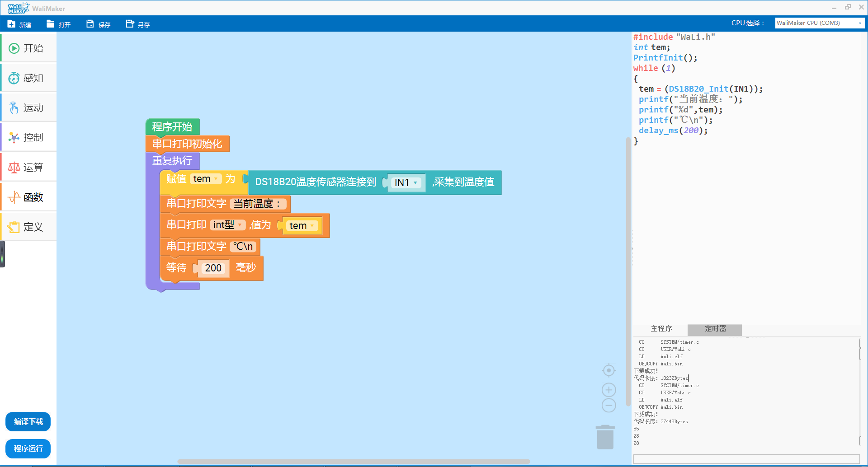Open the int型 type dropdown

point(240,225)
